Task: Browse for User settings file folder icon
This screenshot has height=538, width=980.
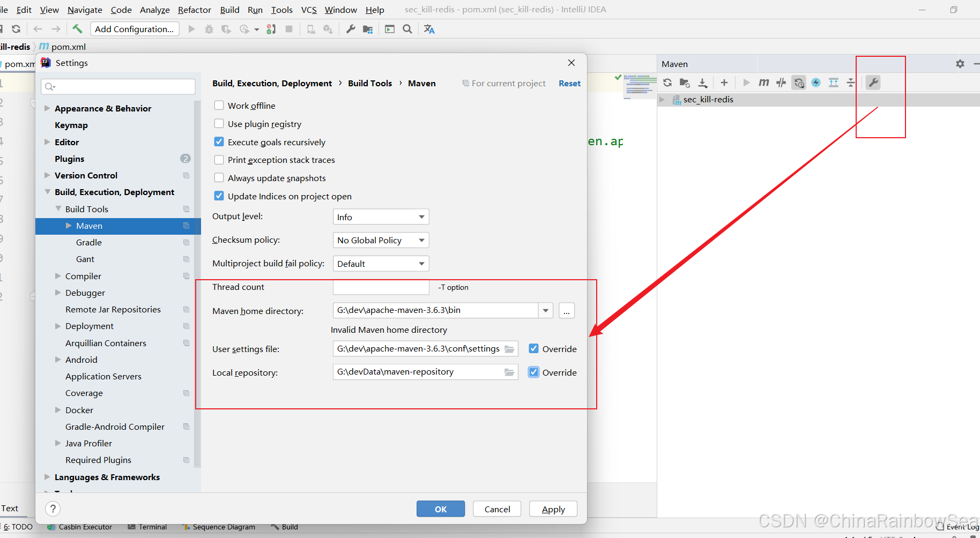Action: 509,349
